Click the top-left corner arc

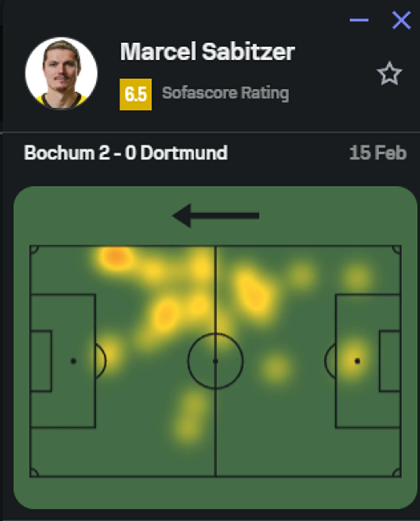pos(34,249)
